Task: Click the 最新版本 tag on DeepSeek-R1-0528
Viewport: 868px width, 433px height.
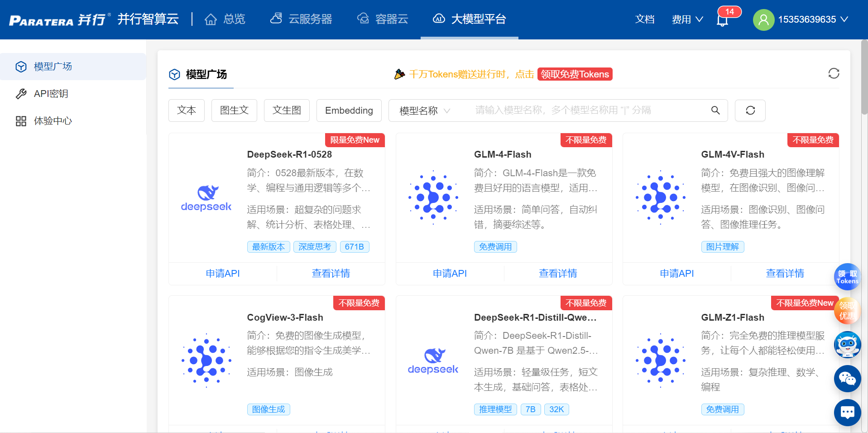Action: (x=269, y=247)
